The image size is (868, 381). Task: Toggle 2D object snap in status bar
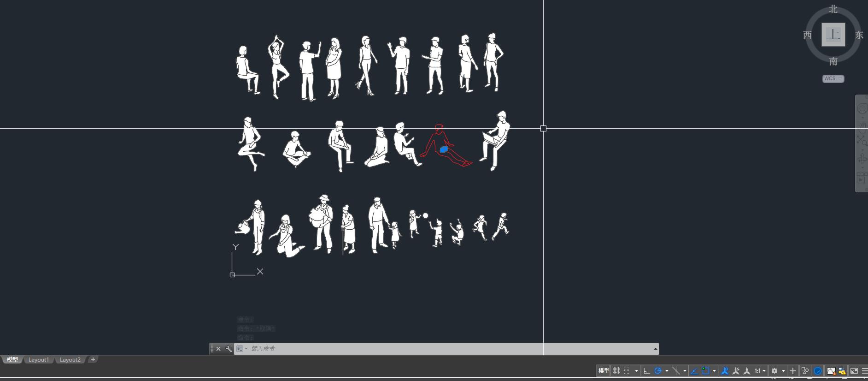click(705, 371)
